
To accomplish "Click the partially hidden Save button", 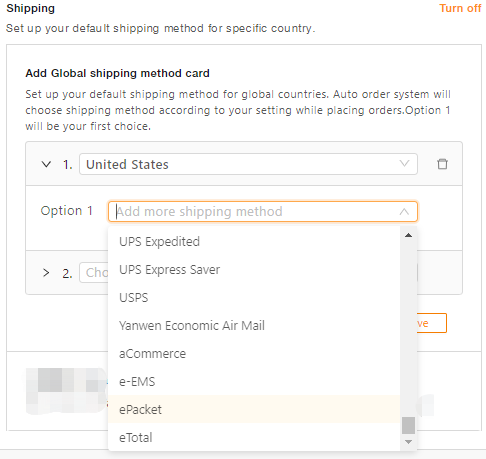I will pyautogui.click(x=432, y=323).
